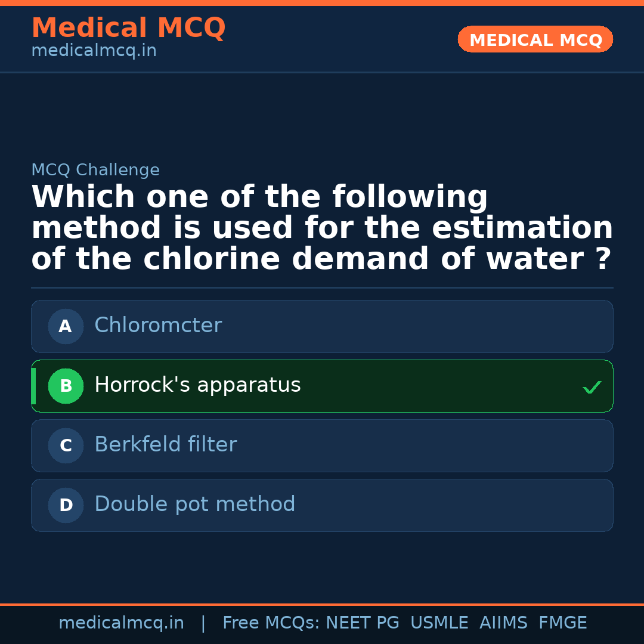Click the FMGE text in footer bar

[562, 623]
